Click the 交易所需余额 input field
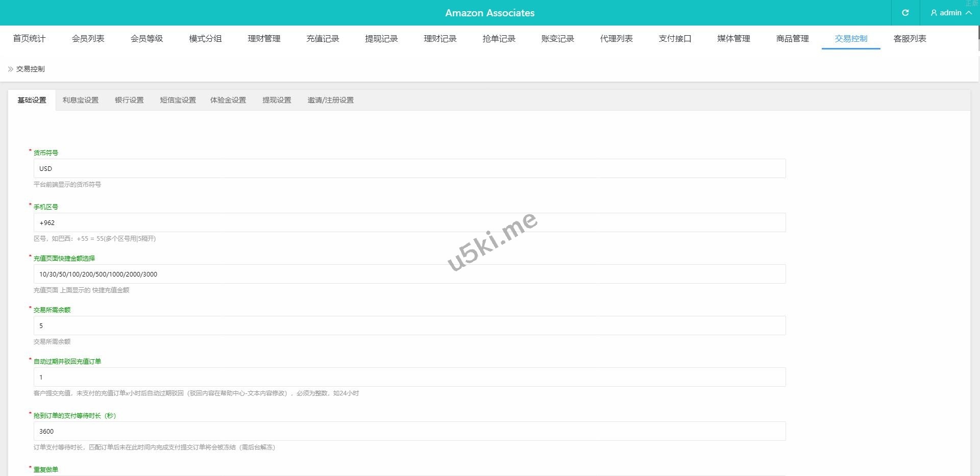Image resolution: width=980 pixels, height=476 pixels. tap(409, 325)
